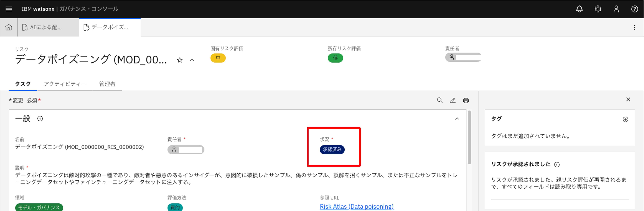Click the print icon
This screenshot has height=211, width=644.
[466, 100]
